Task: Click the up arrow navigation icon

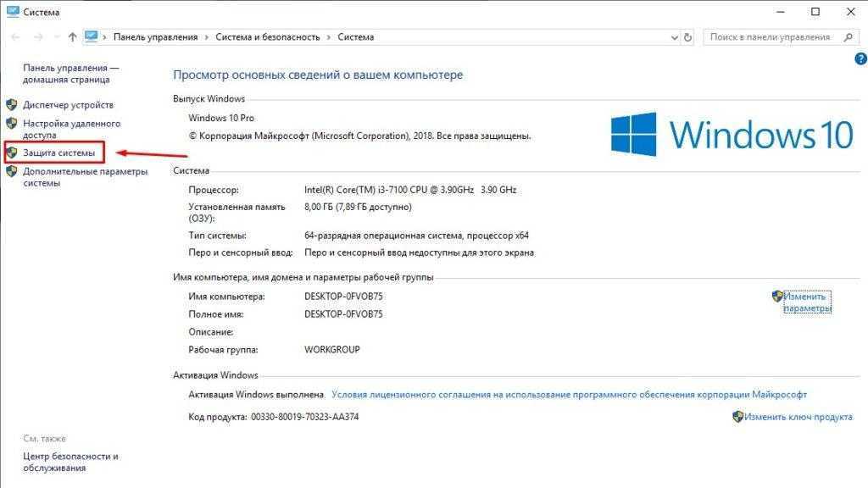Action: 72,37
